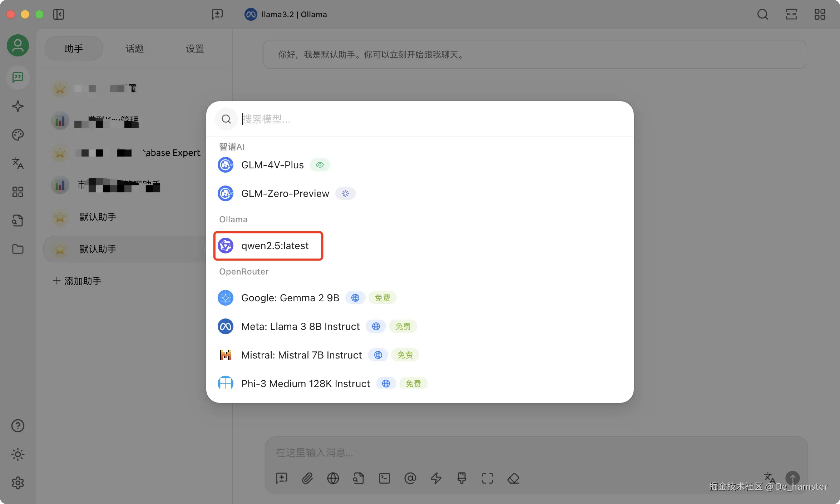Open the settings gear in sidebar
The image size is (840, 504).
pyautogui.click(x=18, y=483)
